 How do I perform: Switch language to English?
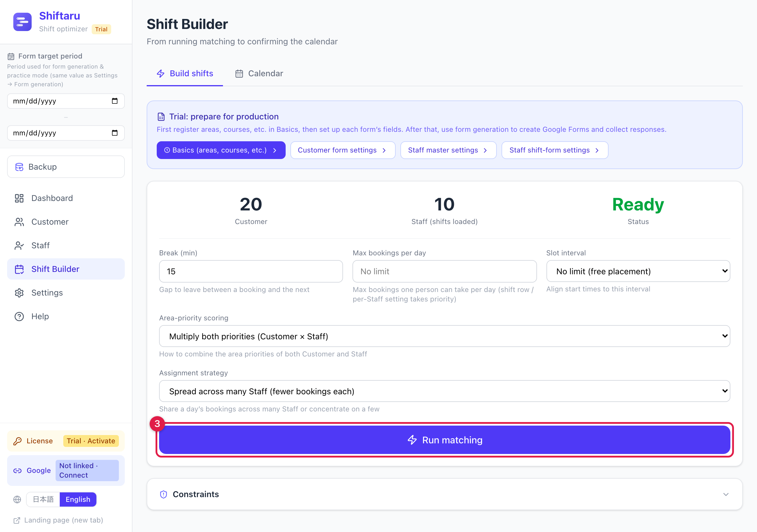click(78, 499)
